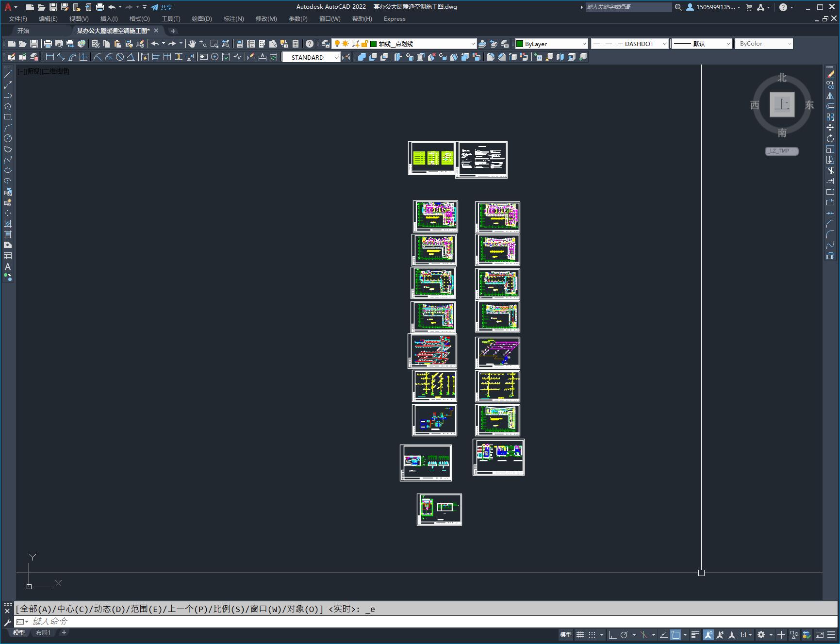Click the green layer color swatch
This screenshot has width=840, height=644.
tap(373, 44)
